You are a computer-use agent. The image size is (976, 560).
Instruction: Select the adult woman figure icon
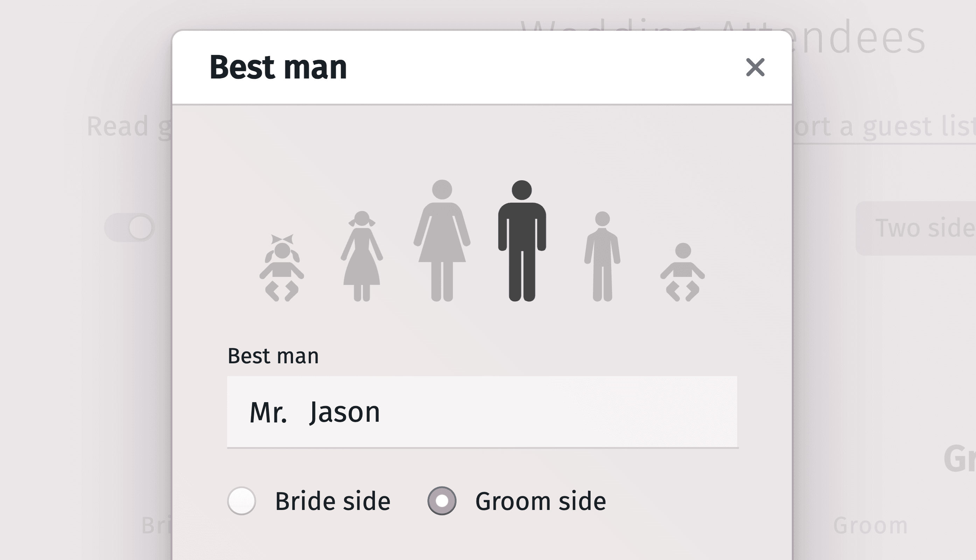(442, 240)
